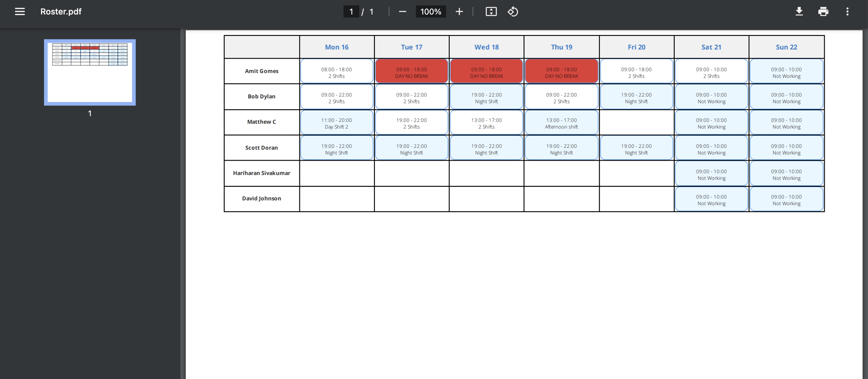Rotate the document counterclockwise
This screenshot has height=379, width=868.
pyautogui.click(x=513, y=11)
